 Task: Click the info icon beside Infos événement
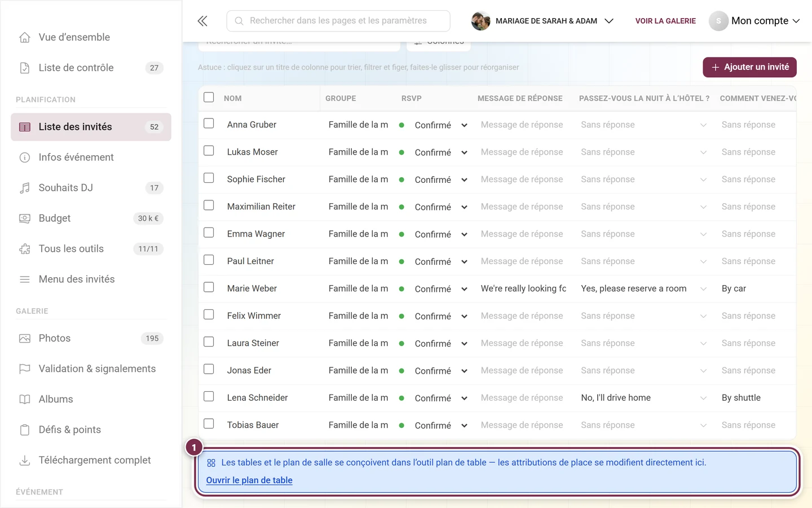tap(25, 157)
